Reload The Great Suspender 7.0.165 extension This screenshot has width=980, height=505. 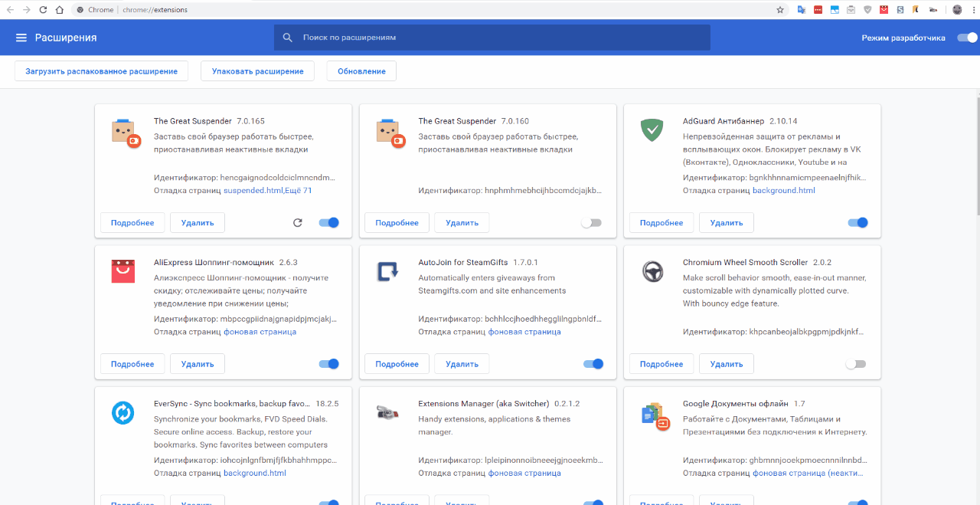(x=298, y=223)
